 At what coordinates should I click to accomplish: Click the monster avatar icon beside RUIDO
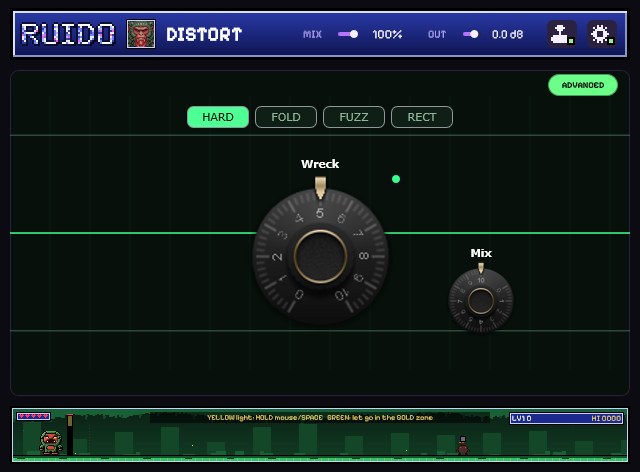click(x=141, y=34)
